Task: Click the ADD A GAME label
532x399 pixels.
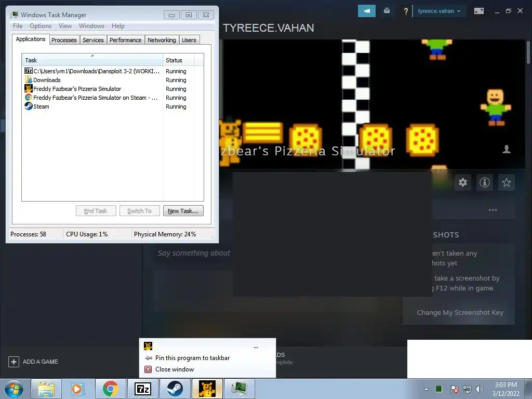Action: (41, 362)
